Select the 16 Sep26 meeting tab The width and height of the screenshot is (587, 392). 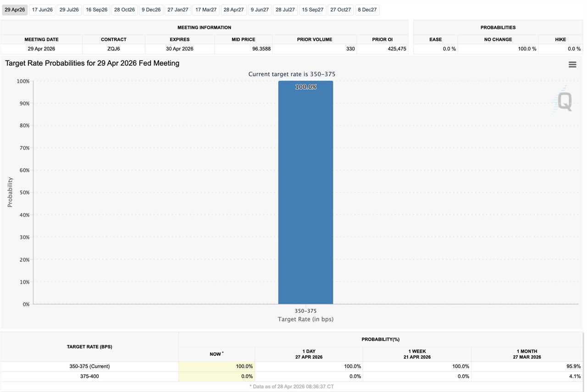tap(96, 9)
